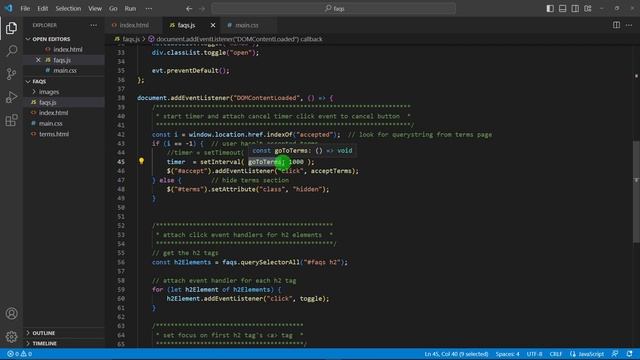The image size is (640, 360).
Task: Change indentation via Spaces: 4
Action: pyautogui.click(x=507, y=354)
